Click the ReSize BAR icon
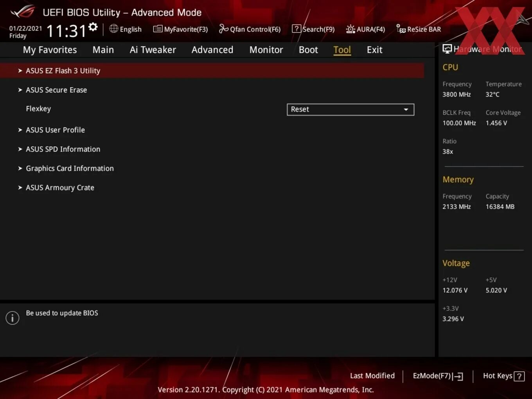Screen dimensions: 532x399 [x=401, y=29]
